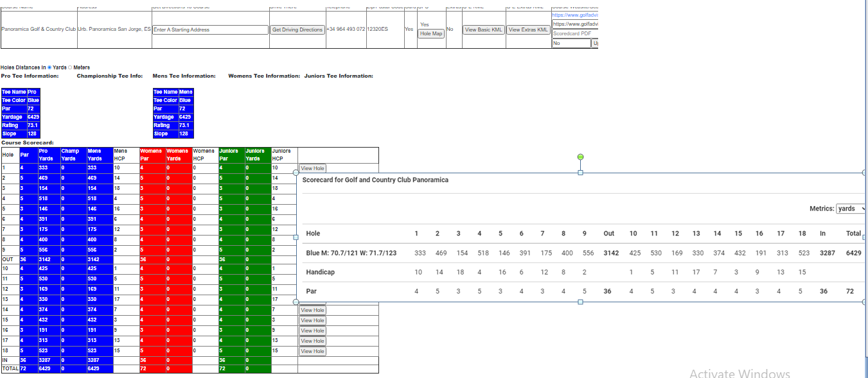This screenshot has height=378, width=868.
Task: Click the 'Mens Yards' column header
Action: [x=100, y=155]
